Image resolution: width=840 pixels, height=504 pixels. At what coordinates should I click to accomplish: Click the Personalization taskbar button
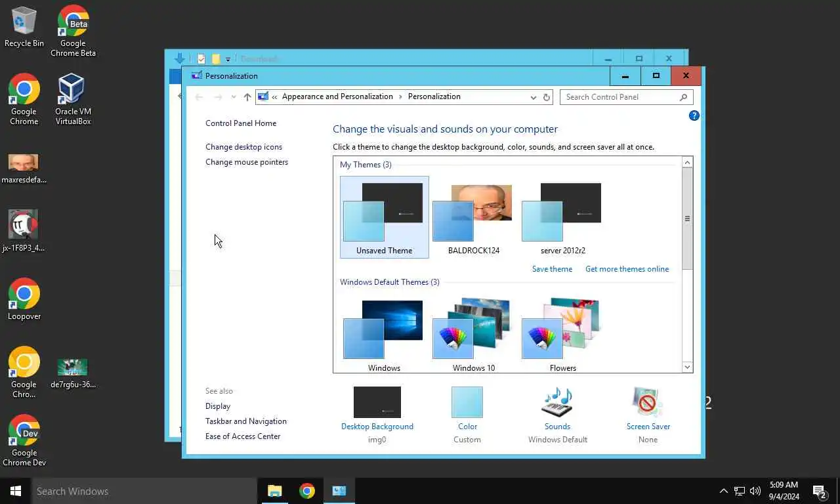(x=339, y=491)
